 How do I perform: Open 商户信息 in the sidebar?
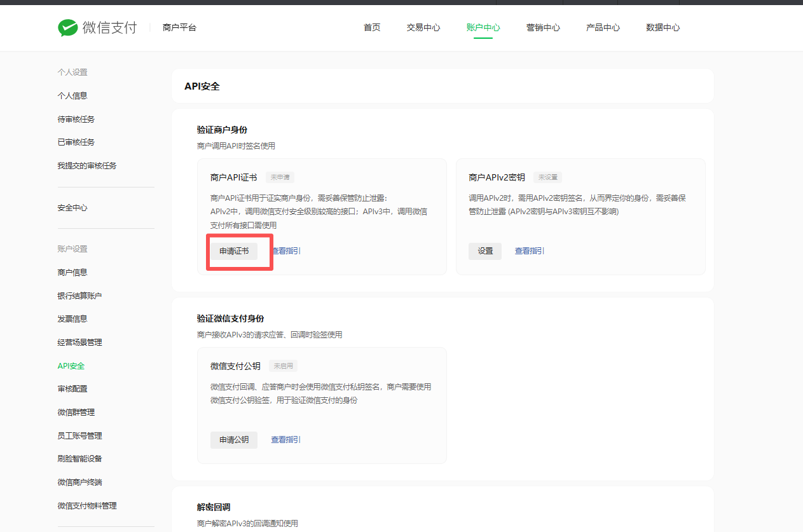coord(72,273)
